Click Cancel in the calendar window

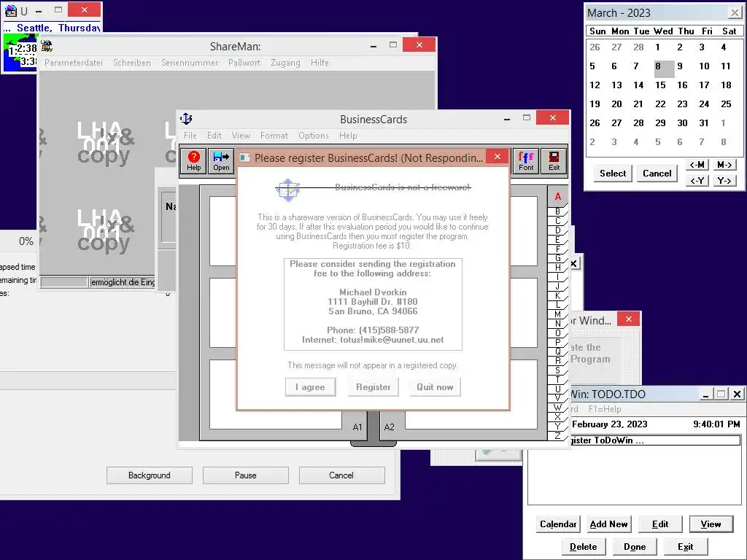click(x=657, y=174)
